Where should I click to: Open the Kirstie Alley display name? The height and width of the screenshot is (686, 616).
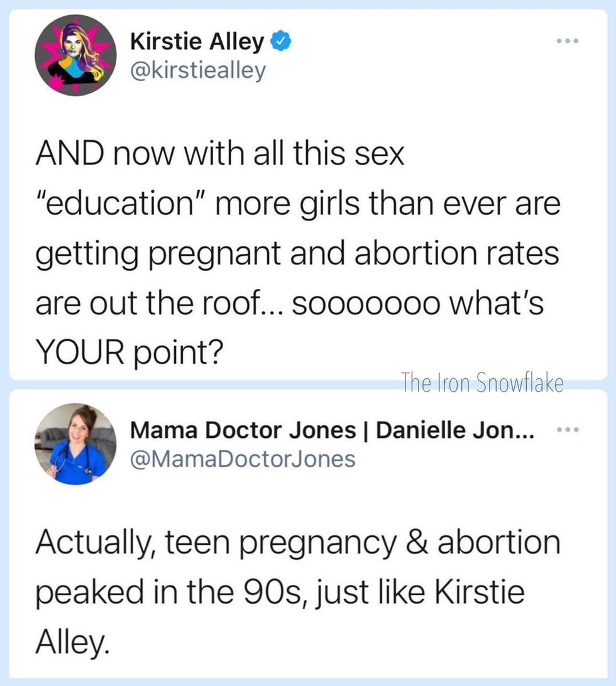197,43
